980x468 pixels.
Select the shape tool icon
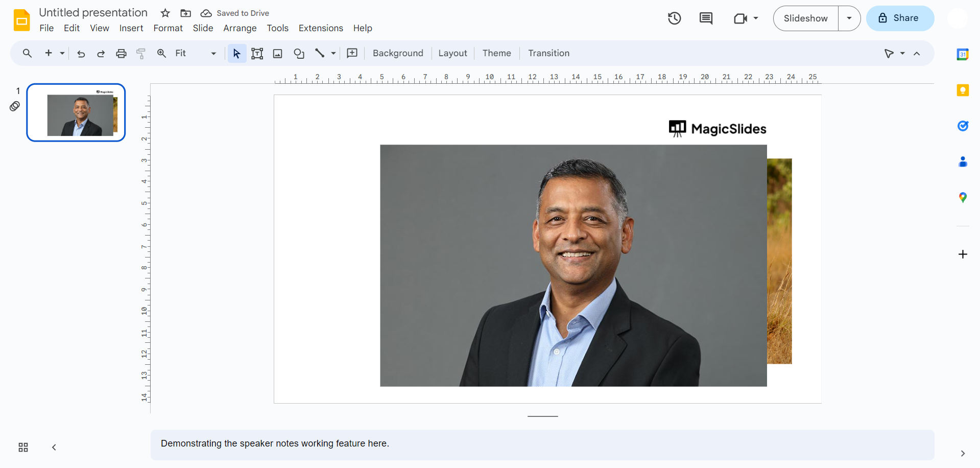299,54
